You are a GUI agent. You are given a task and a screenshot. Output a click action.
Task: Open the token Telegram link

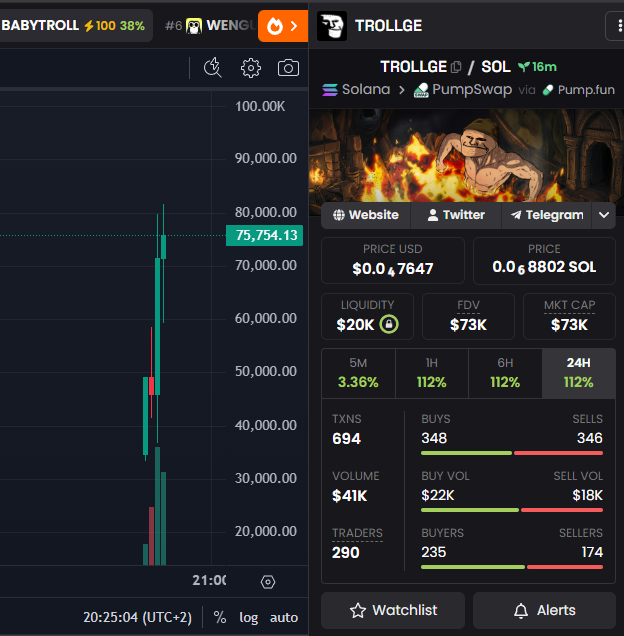(x=547, y=215)
